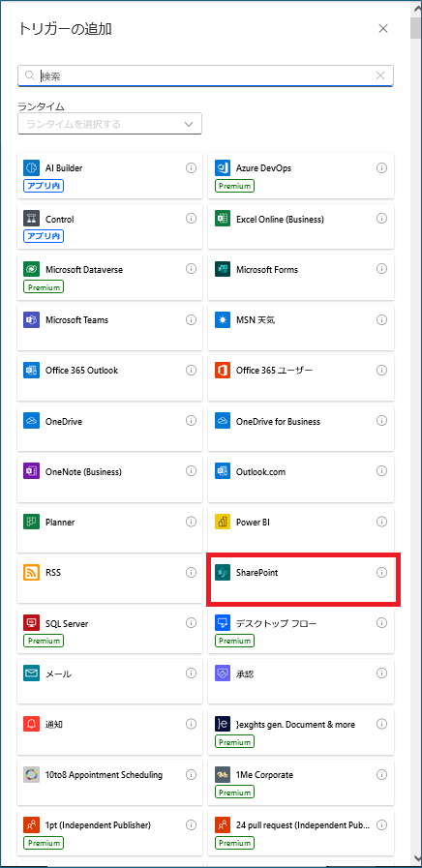Select the AI Builder connector icon
422x868 pixels.
point(32,167)
